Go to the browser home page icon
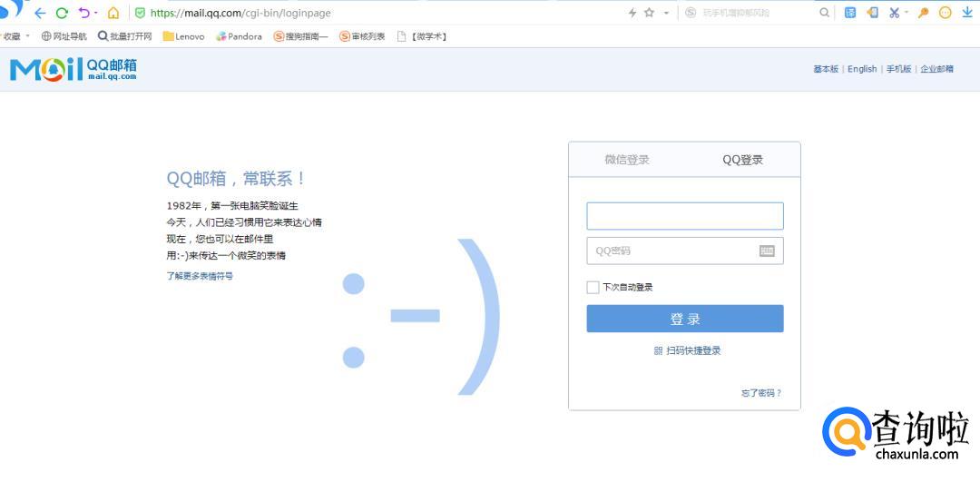 113,13
